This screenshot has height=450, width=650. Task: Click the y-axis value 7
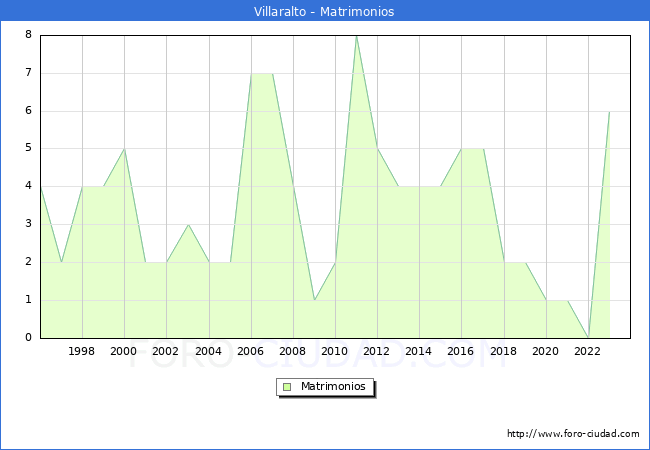[29, 73]
